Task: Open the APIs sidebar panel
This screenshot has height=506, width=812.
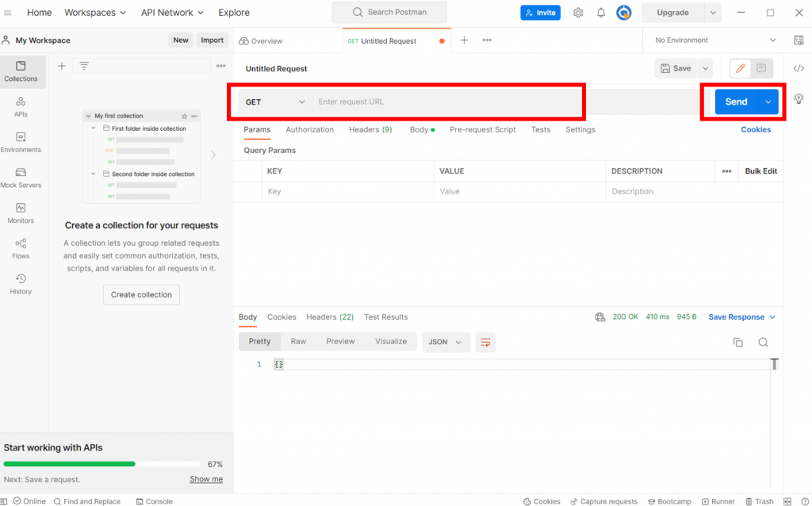Action: point(21,107)
